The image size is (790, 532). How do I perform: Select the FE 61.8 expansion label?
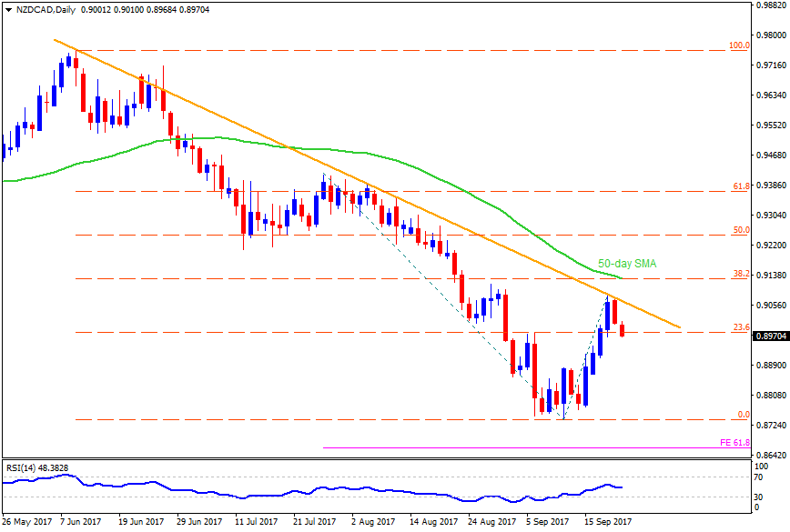pyautogui.click(x=734, y=443)
